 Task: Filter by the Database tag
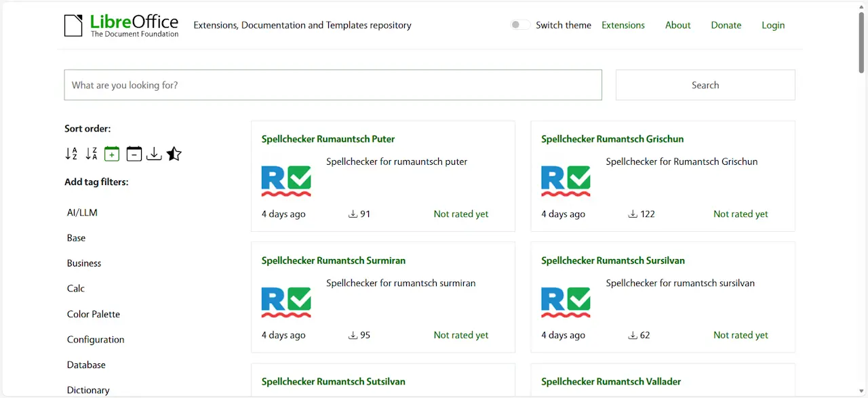pos(86,365)
